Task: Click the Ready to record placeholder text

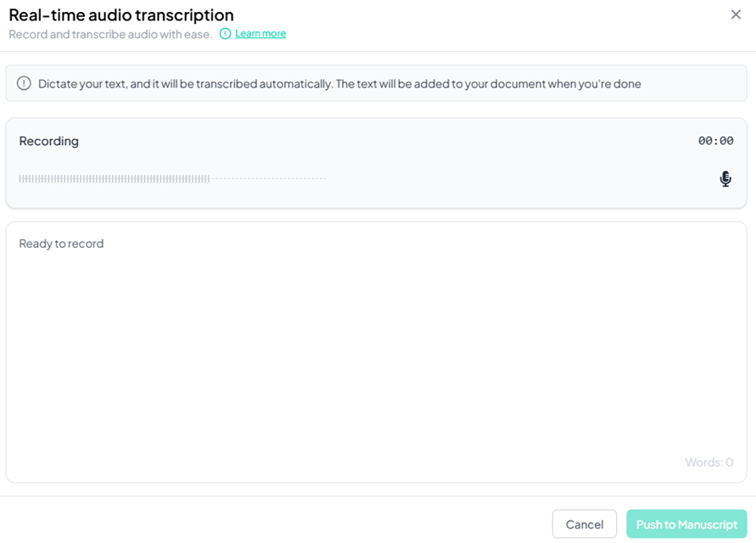Action: pyautogui.click(x=61, y=244)
